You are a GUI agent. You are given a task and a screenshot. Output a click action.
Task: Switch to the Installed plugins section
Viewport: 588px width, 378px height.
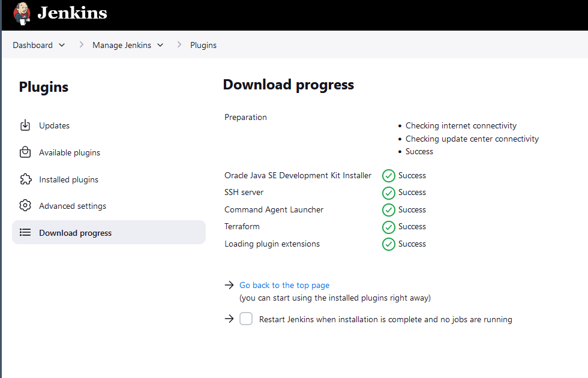click(x=68, y=179)
